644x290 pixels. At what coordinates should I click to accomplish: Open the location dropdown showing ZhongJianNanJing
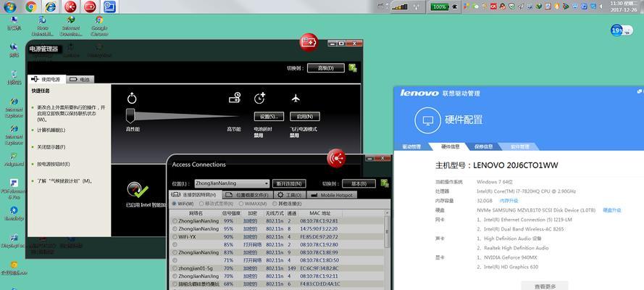tap(232, 183)
